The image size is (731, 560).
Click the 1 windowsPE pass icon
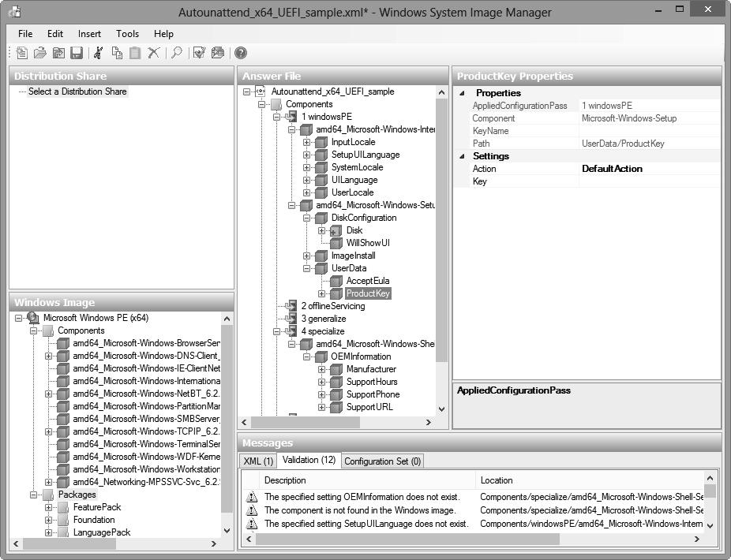point(291,117)
